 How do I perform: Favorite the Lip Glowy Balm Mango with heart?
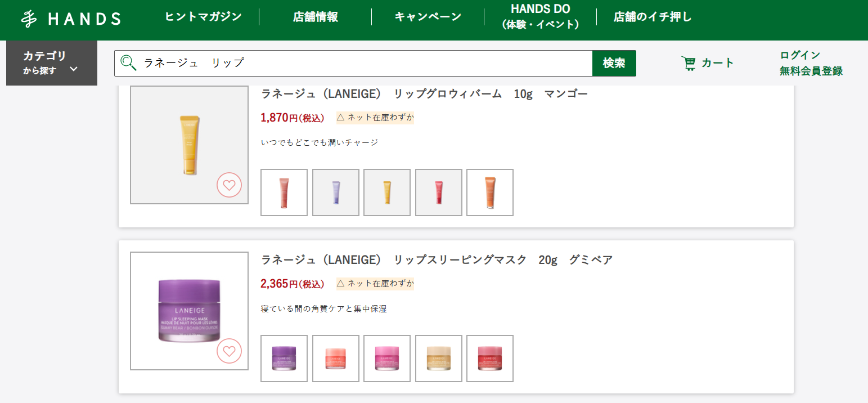pos(229,185)
